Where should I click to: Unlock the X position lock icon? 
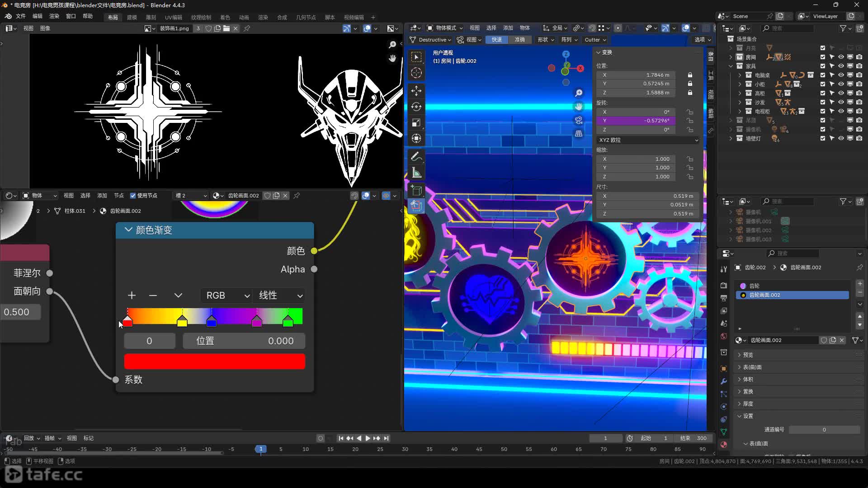pyautogui.click(x=690, y=75)
